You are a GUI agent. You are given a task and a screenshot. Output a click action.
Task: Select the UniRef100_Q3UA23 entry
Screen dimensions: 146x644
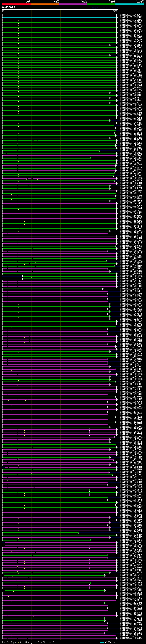131,67
